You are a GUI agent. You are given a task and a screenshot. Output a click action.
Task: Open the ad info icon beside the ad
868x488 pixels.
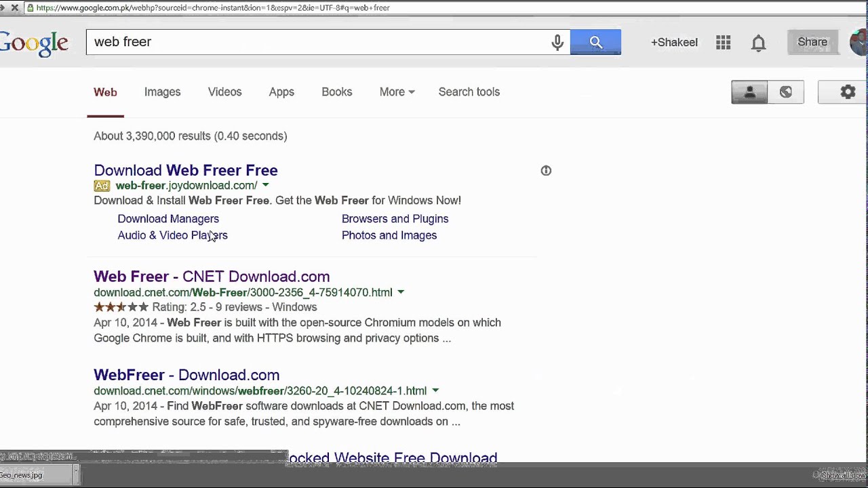(546, 170)
